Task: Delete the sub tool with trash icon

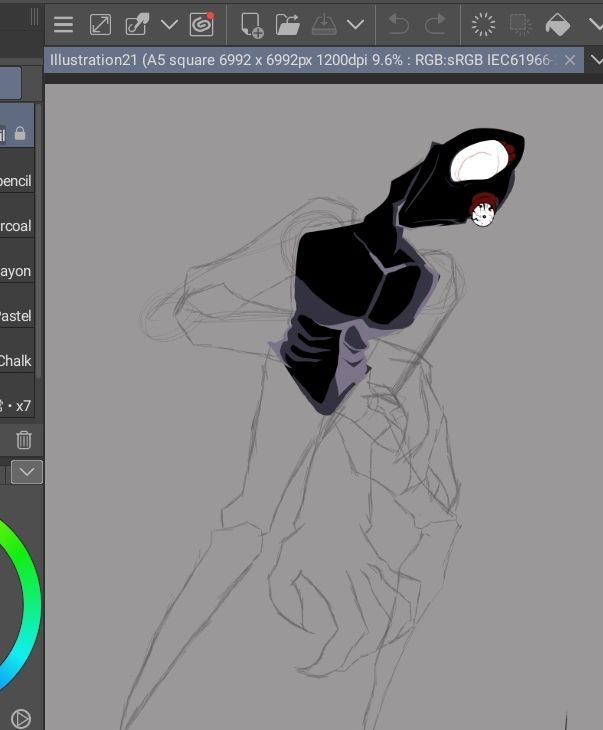Action: click(24, 439)
